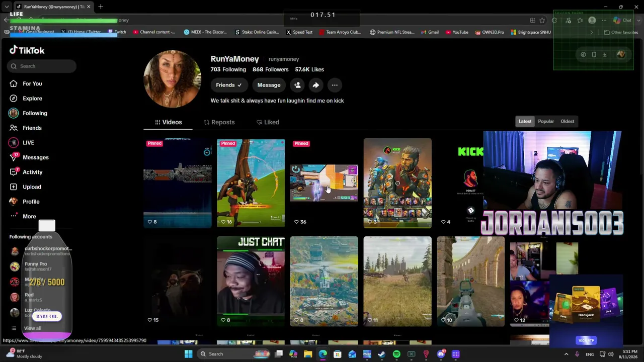View the 703 Following list
The height and width of the screenshot is (362, 644).
(x=228, y=69)
